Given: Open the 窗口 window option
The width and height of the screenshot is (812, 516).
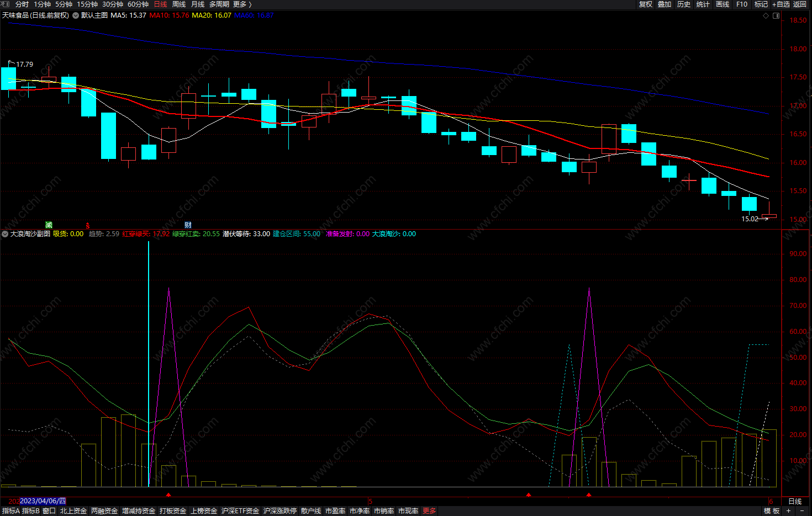Looking at the screenshot, I should [49, 511].
